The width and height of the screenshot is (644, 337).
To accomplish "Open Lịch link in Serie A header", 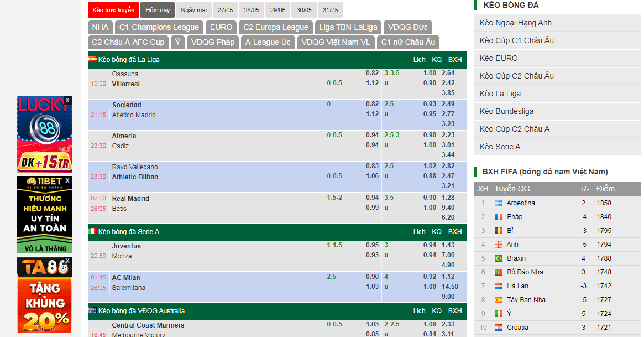I will pos(420,231).
